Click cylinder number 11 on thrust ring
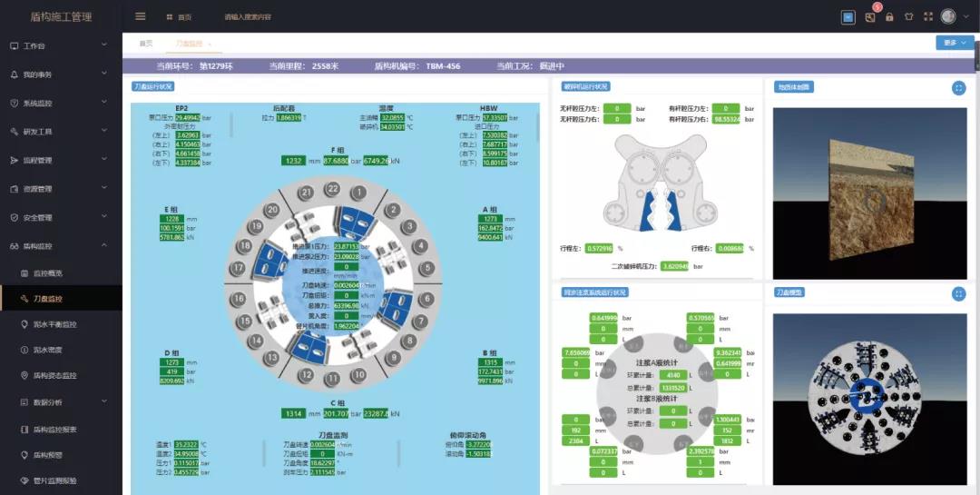 [x=332, y=380]
